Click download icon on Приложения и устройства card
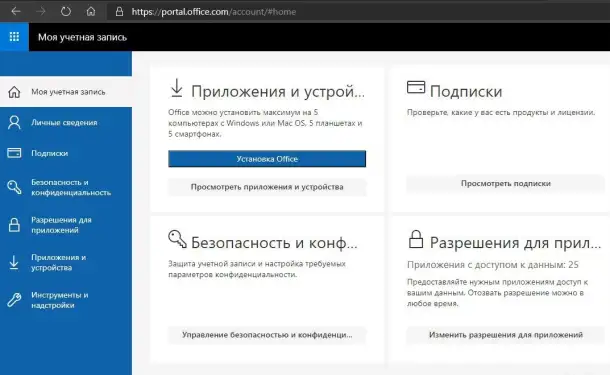The width and height of the screenshot is (610, 375). click(x=177, y=88)
